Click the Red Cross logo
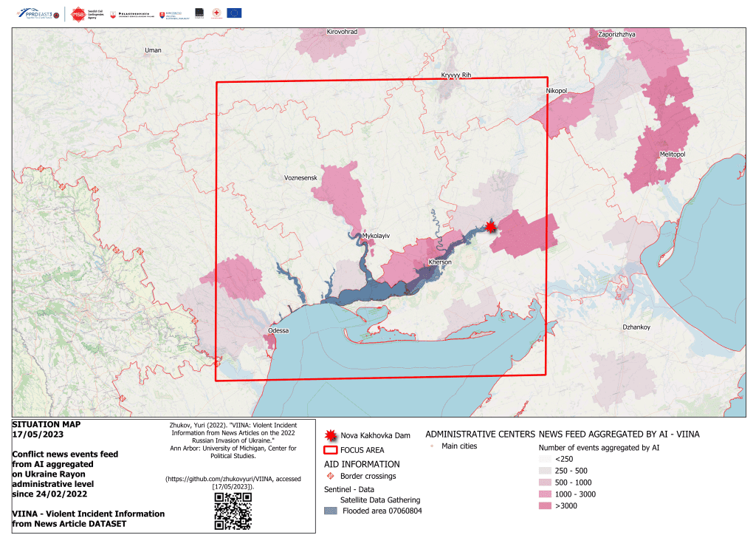Image resolution: width=756 pixels, height=535 pixels. coord(216,13)
